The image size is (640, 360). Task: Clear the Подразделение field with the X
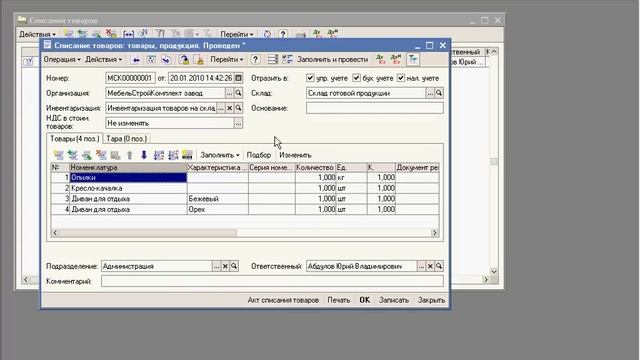[225, 266]
